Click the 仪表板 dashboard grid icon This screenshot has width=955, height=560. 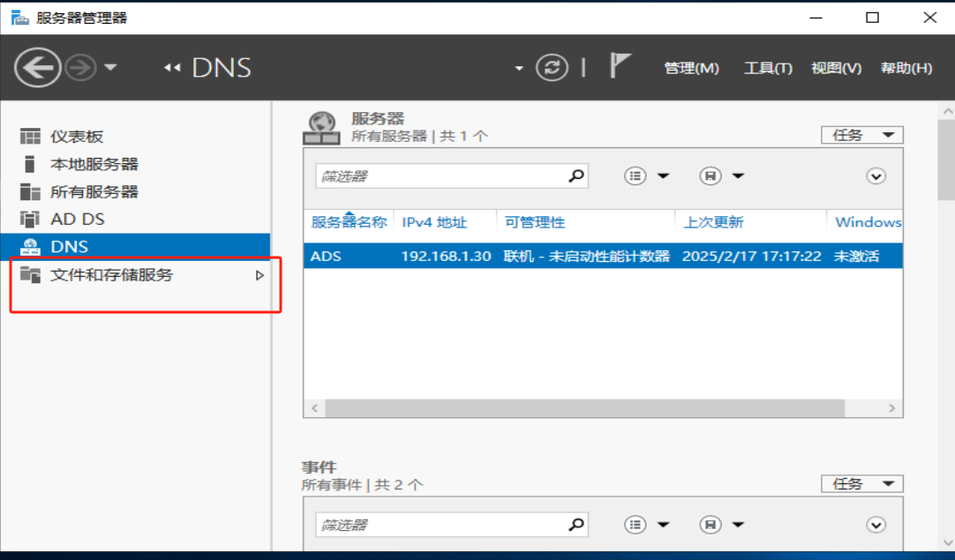tap(30, 137)
